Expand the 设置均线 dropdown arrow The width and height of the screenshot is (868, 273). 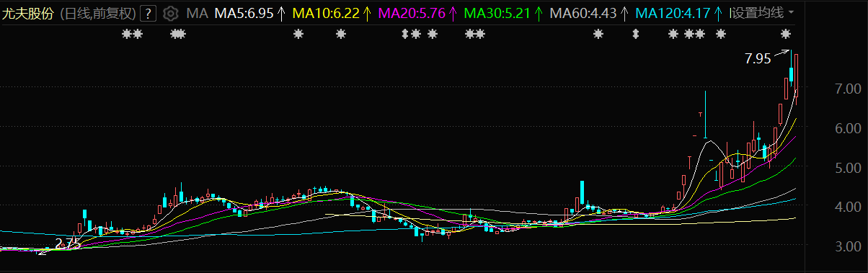pyautogui.click(x=791, y=13)
